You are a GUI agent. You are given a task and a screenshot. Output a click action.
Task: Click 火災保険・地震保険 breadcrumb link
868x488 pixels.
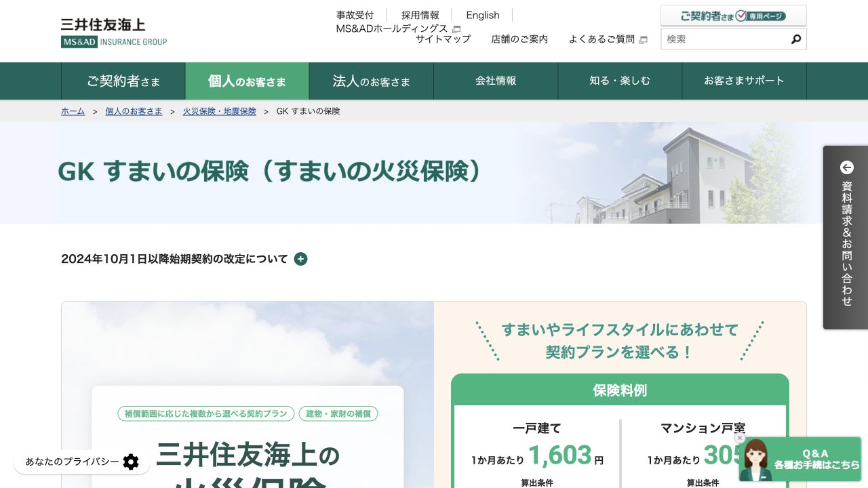220,111
